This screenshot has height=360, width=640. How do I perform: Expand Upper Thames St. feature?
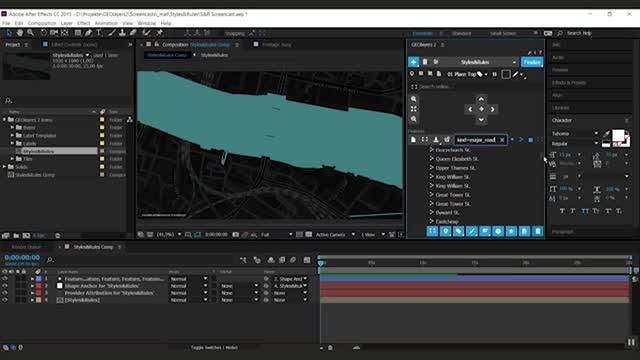[x=431, y=168]
